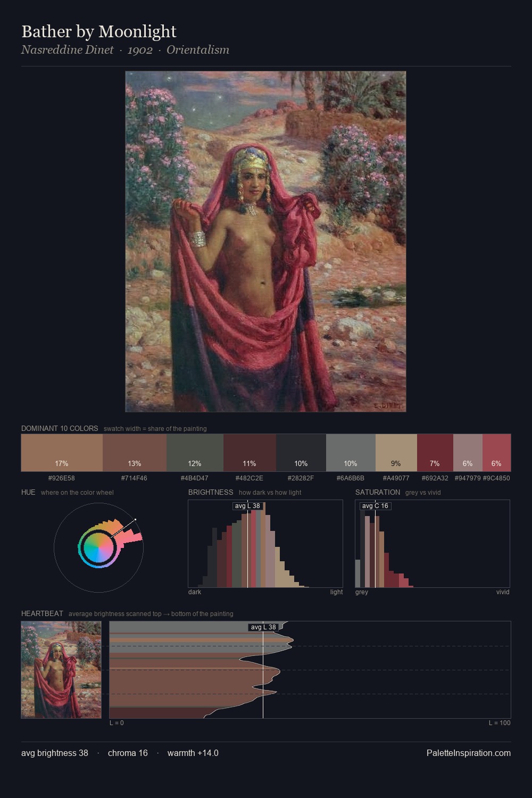
Task: Select the #6A6B6B grey swatch
Action: click(x=351, y=453)
